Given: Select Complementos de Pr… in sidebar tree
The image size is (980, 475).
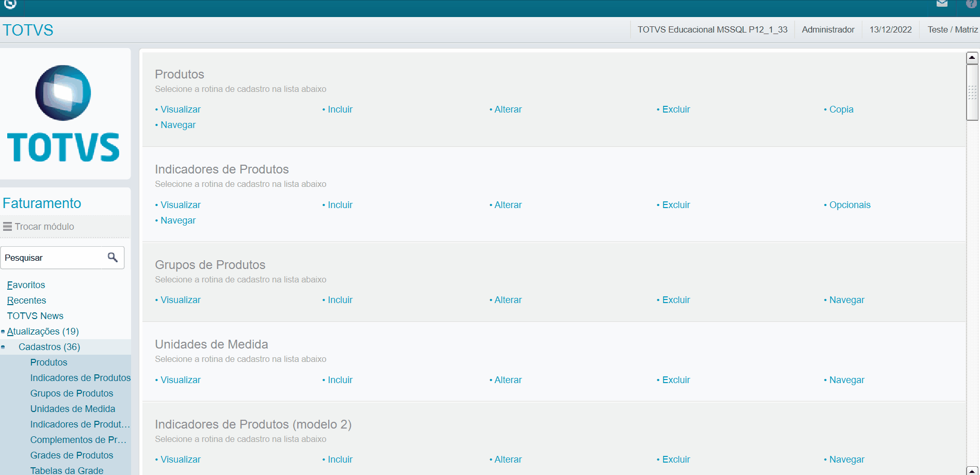Looking at the screenshot, I should click(x=78, y=440).
